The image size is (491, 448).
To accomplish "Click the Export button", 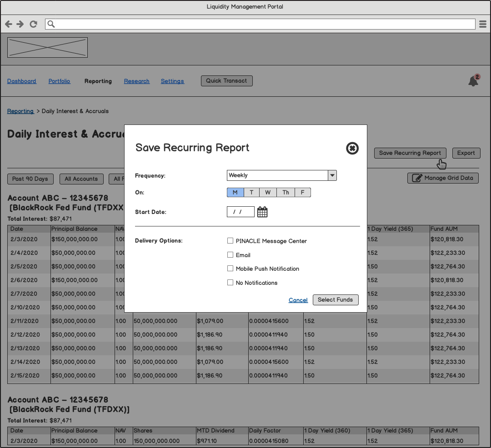I will 466,153.
